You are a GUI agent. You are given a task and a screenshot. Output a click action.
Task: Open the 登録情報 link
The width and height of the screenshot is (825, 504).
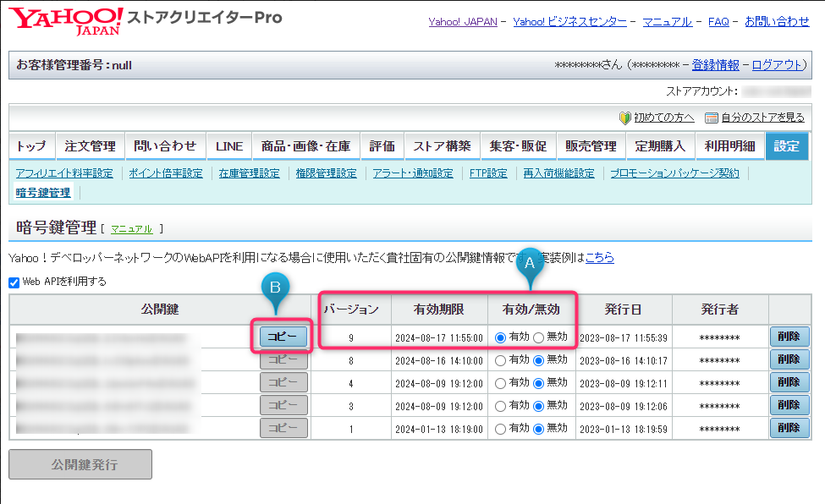click(x=716, y=65)
